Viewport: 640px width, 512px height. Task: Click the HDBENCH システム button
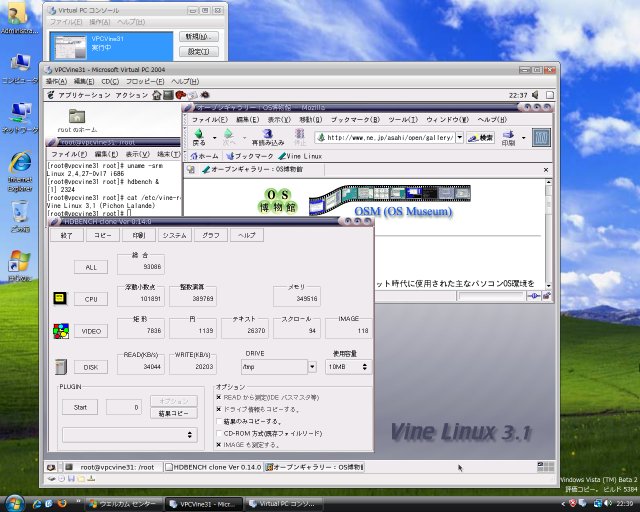[174, 235]
